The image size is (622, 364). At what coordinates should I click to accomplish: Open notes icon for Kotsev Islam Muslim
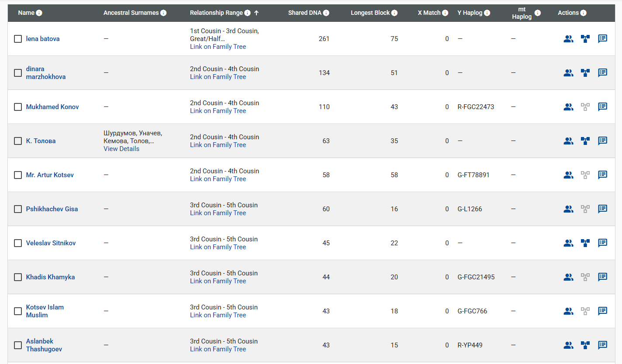pos(603,311)
